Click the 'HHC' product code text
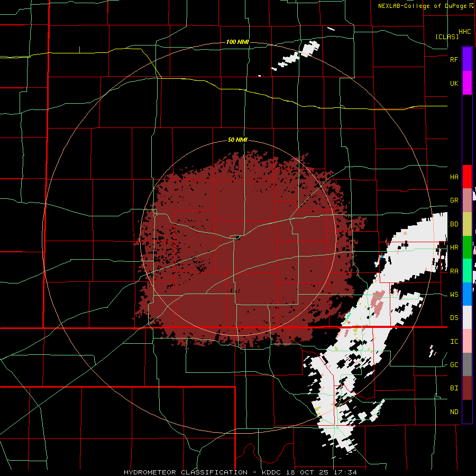The height and width of the screenshot is (476, 476). pyautogui.click(x=465, y=32)
